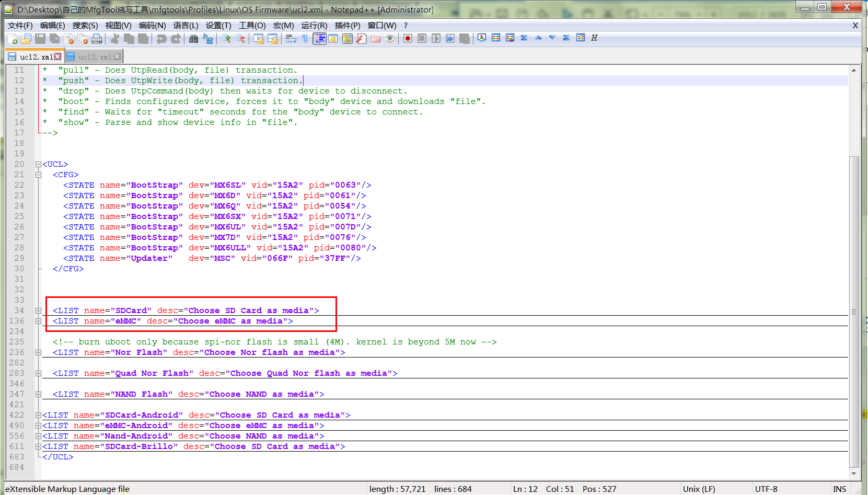Create a new file with the New toolbar icon
868x495 pixels.
[13, 38]
